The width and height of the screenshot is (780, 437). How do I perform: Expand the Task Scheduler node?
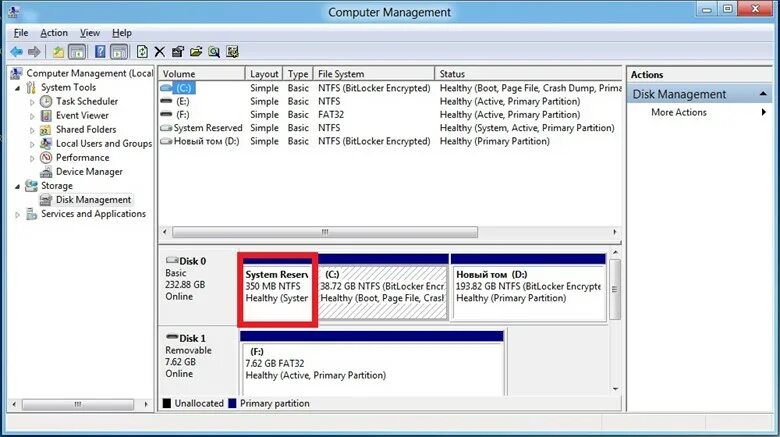(x=32, y=102)
